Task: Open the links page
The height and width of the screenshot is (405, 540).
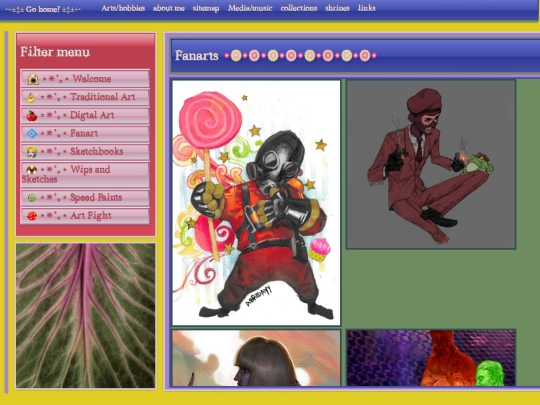Action: pyautogui.click(x=366, y=8)
